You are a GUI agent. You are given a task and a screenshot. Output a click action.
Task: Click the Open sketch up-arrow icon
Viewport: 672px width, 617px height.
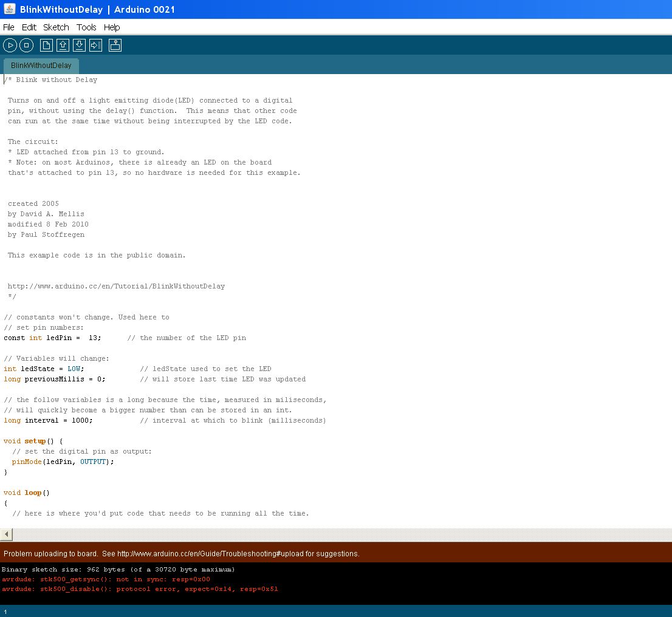[x=63, y=45]
